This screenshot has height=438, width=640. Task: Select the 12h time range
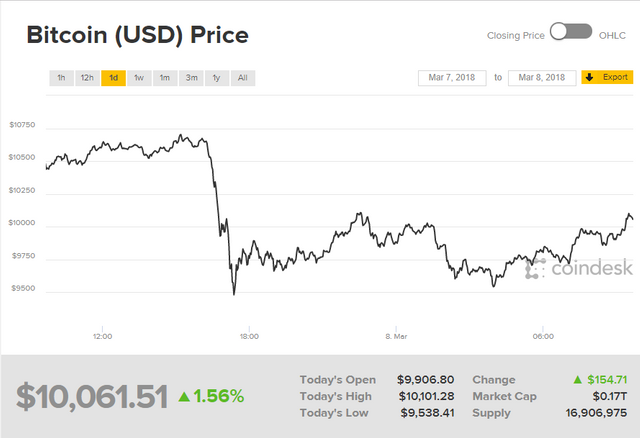pyautogui.click(x=87, y=77)
